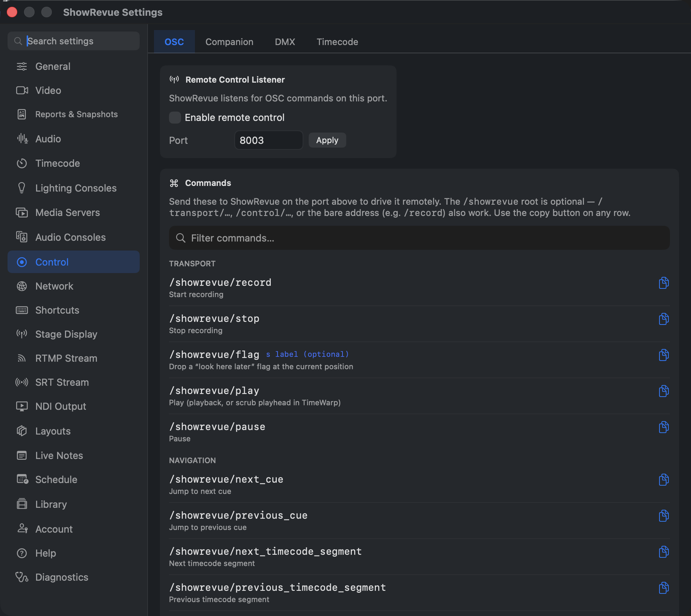The image size is (691, 616).
Task: Select the Video camera icon in sidebar
Action: pos(22,90)
